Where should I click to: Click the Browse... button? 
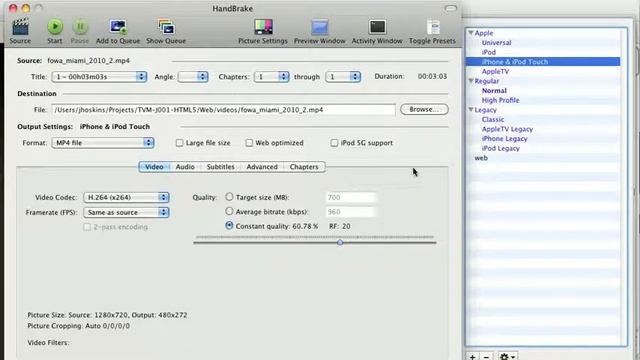(x=424, y=109)
